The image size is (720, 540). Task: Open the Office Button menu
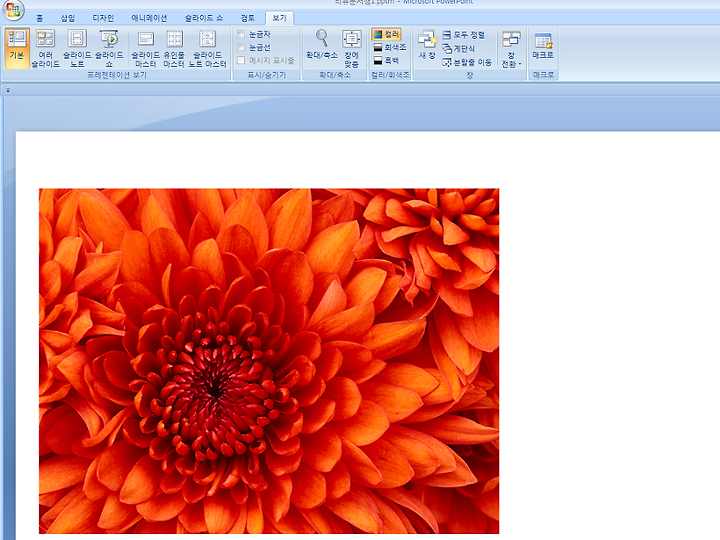(13, 9)
